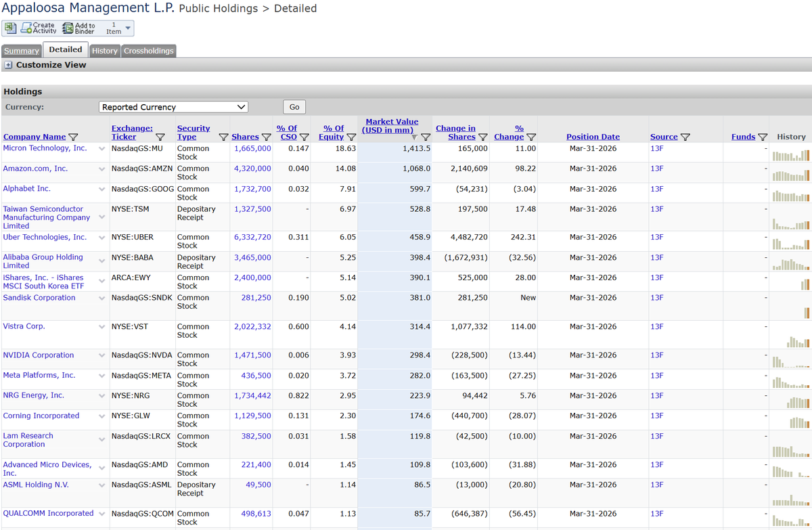Export holdings with the Excel icon

(10, 28)
